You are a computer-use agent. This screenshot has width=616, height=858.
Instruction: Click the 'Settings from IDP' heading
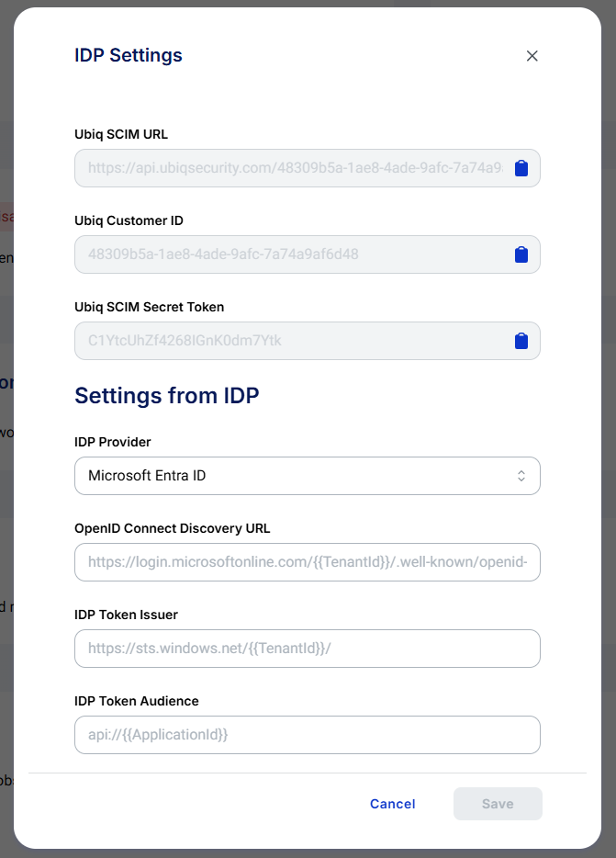click(167, 396)
